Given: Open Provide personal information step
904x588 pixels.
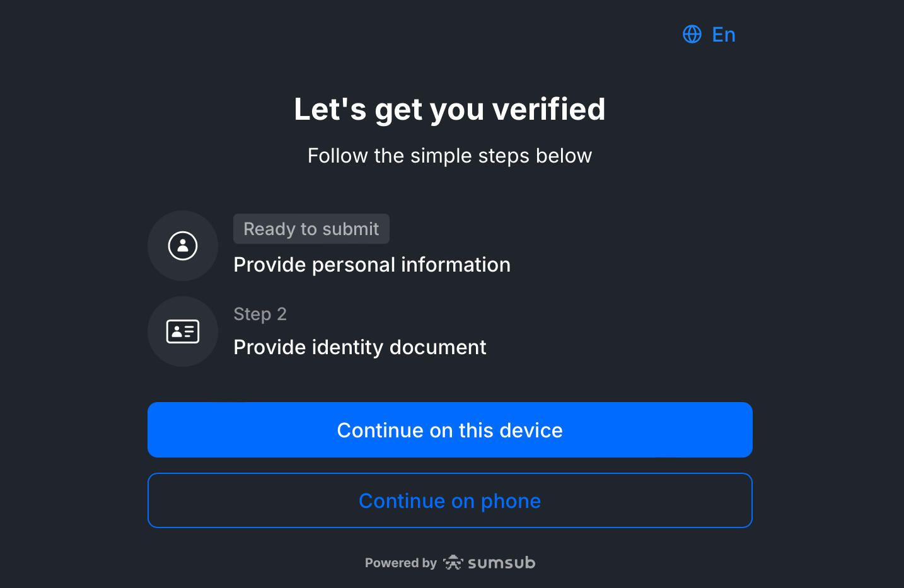Looking at the screenshot, I should [x=371, y=265].
